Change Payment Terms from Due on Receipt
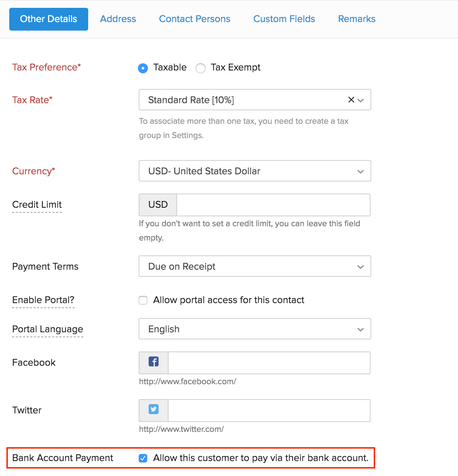The image size is (458, 476). (x=255, y=266)
